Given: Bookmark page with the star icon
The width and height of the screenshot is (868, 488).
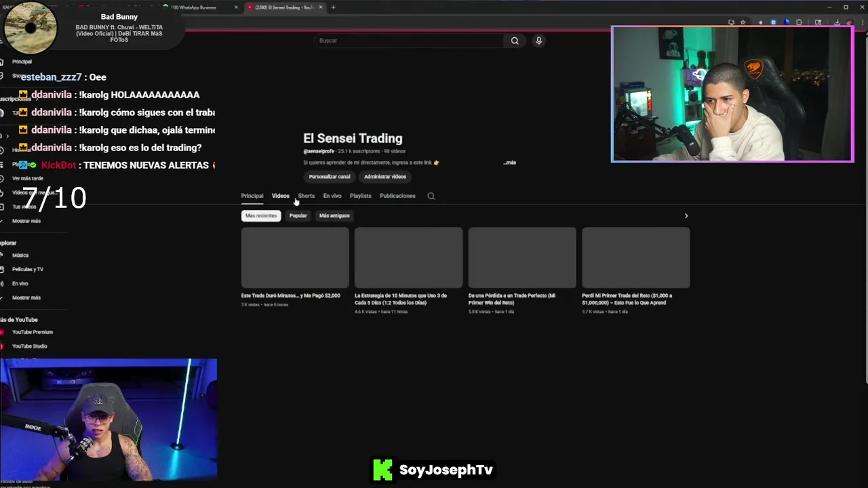Looking at the screenshot, I should pos(743,22).
